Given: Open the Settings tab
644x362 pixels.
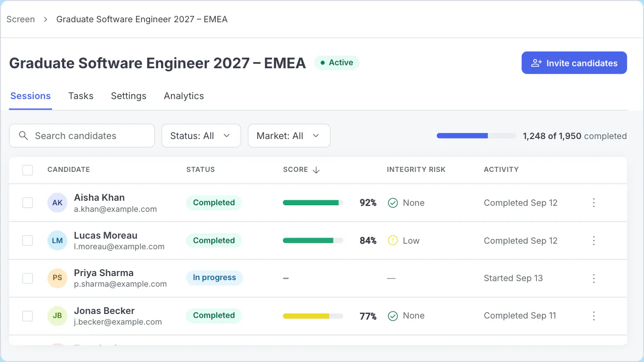Looking at the screenshot, I should 128,96.
